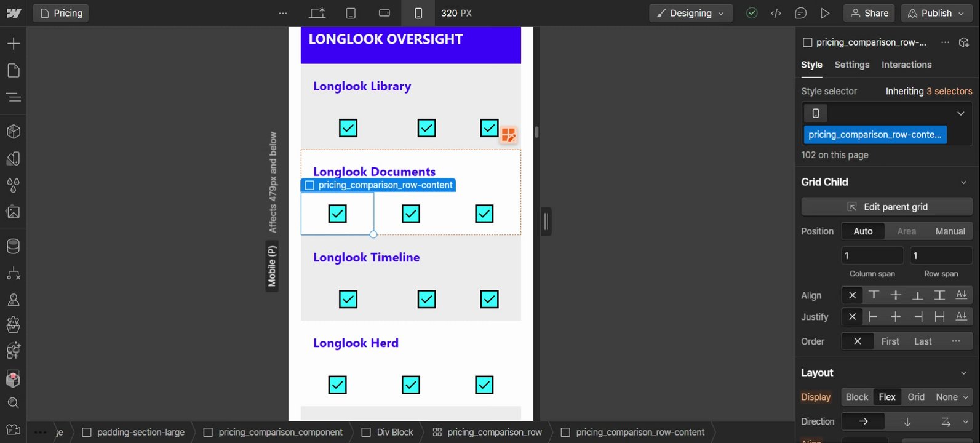Open the Pages panel icon
Image resolution: width=980 pixels, height=443 pixels.
coord(13,71)
